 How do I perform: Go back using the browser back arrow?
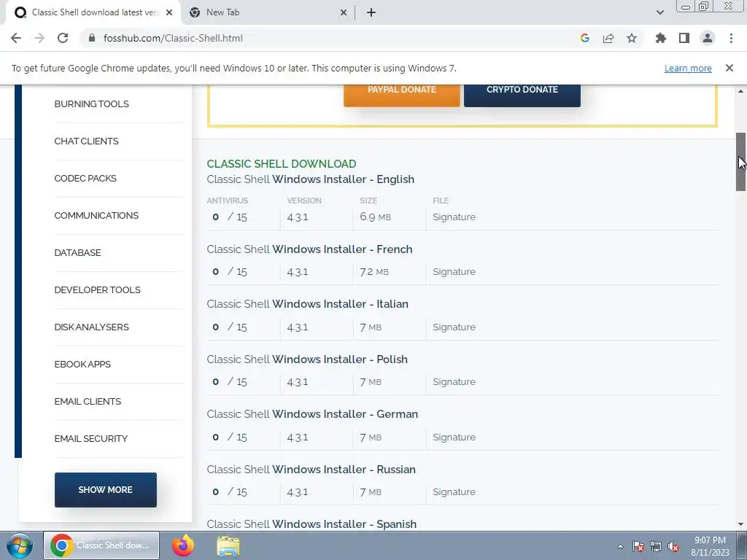(x=16, y=38)
